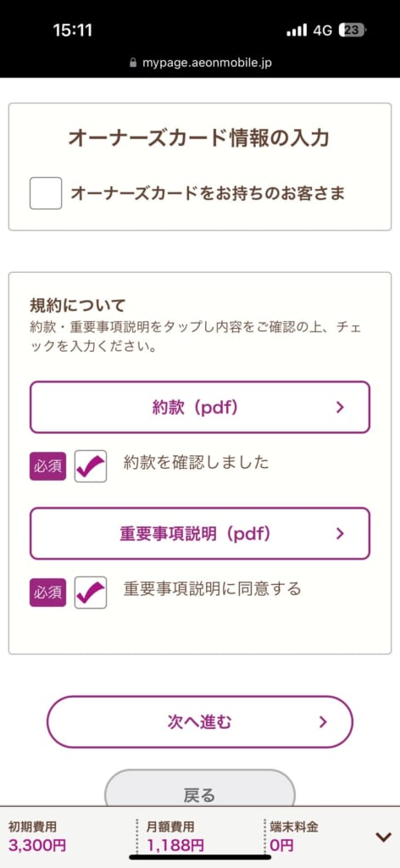Click chevron arrow on 重要事項説明 button
400x868 pixels.
point(340,534)
